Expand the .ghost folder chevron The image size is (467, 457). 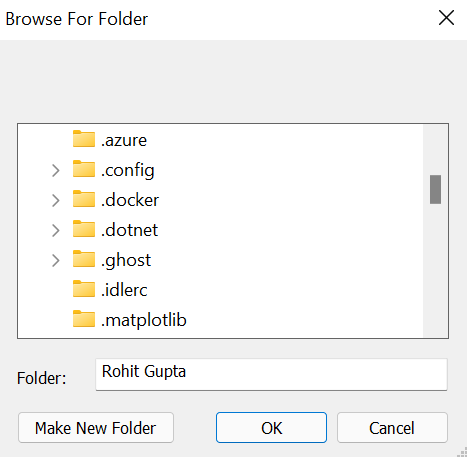coord(56,261)
